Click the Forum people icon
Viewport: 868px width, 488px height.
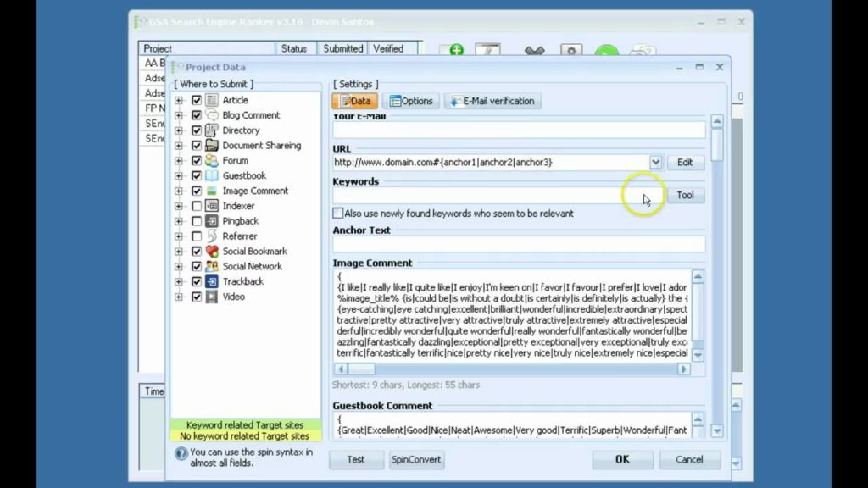211,160
